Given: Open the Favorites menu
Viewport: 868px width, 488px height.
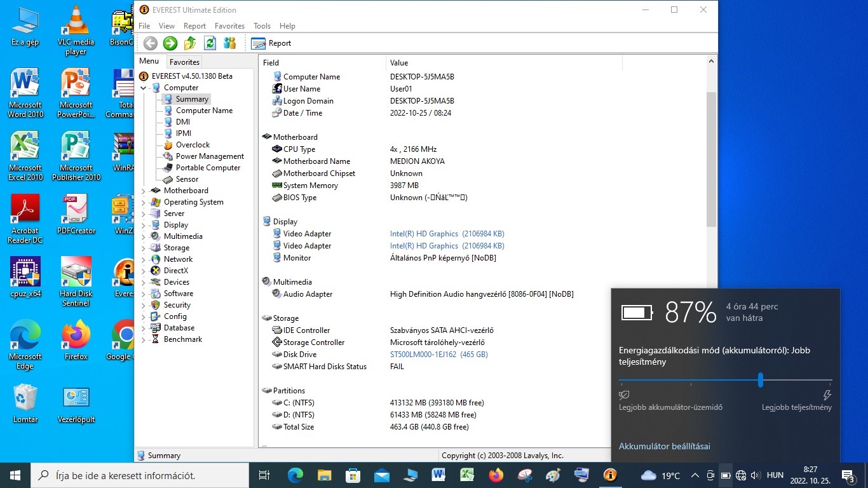Looking at the screenshot, I should click(229, 26).
